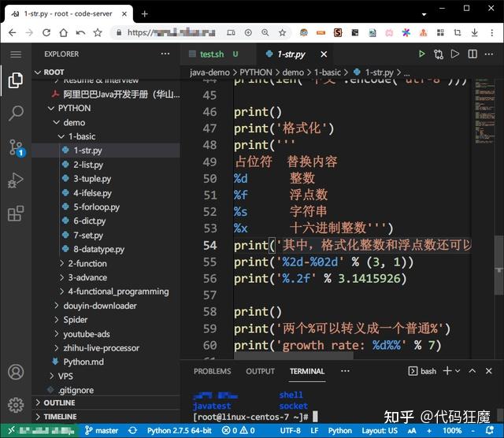504x438 pixels.
Task: Run the Python file with green play icon
Action: point(422,54)
